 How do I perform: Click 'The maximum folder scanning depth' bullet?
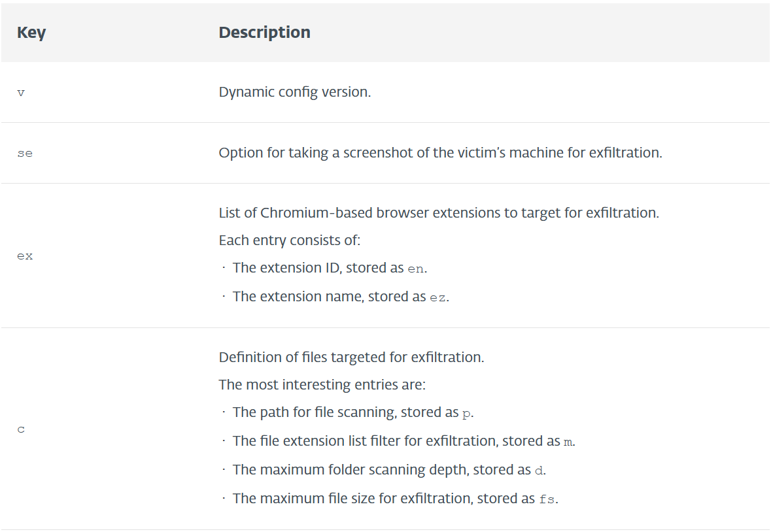[389, 470]
